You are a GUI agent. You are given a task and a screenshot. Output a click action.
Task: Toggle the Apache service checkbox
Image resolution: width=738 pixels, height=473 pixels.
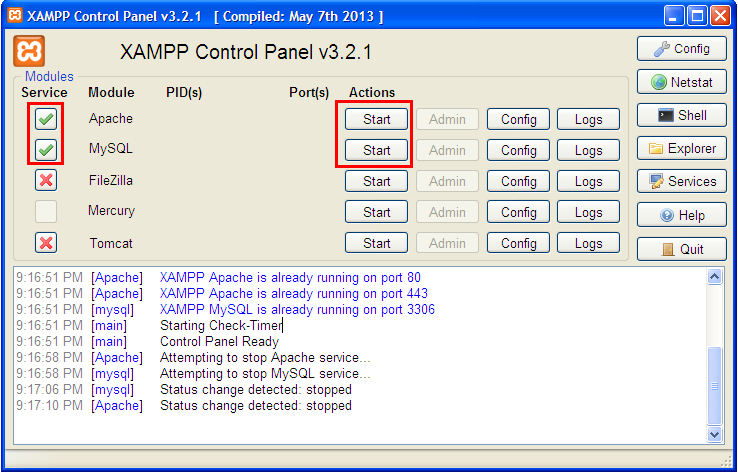tap(46, 119)
